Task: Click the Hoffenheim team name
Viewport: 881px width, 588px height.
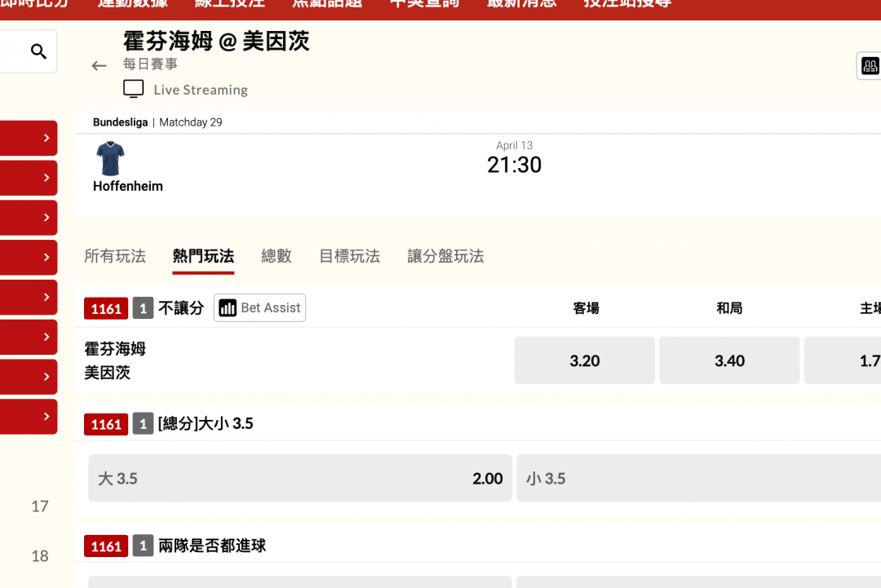Action: pyautogui.click(x=128, y=187)
